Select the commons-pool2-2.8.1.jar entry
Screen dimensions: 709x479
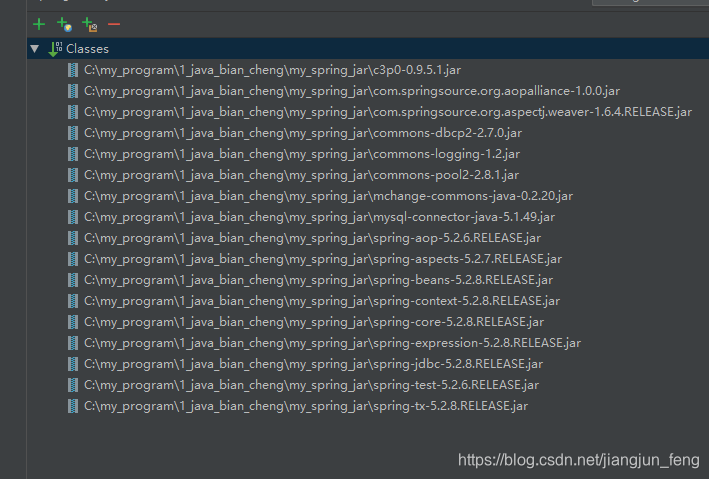pyautogui.click(x=302, y=175)
